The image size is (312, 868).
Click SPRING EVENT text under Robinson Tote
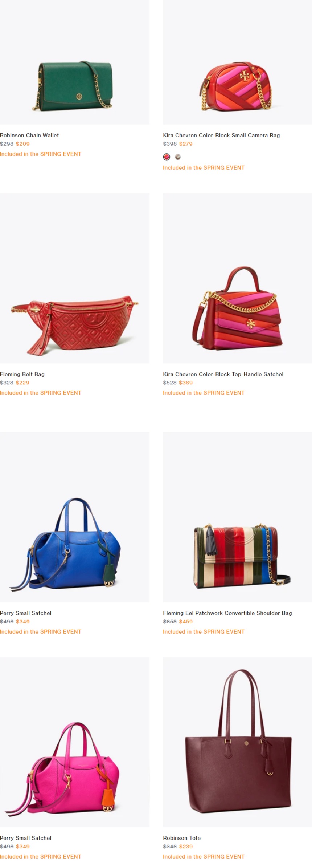[x=224, y=856]
